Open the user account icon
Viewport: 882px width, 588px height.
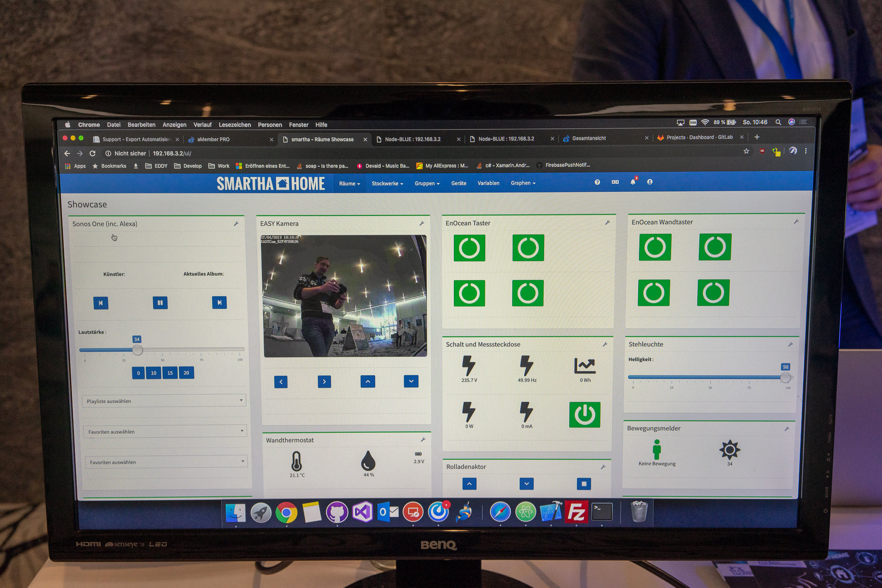pos(650,182)
